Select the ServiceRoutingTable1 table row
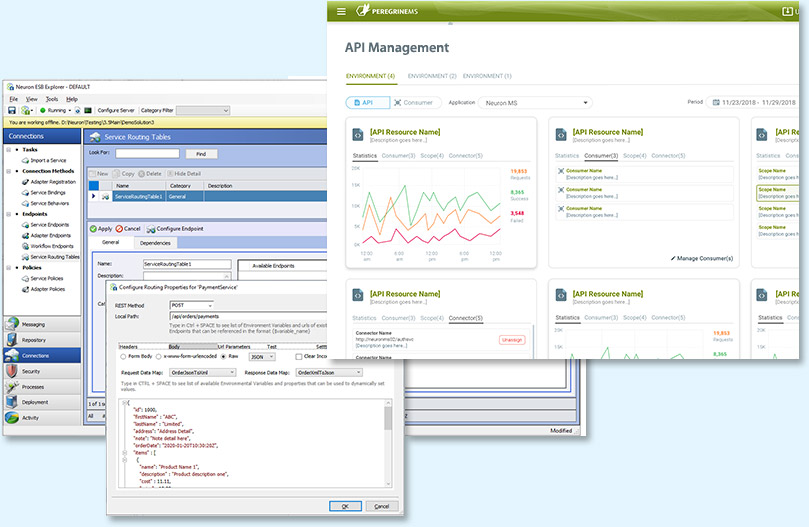Screen dimensions: 809x527 point(208,197)
